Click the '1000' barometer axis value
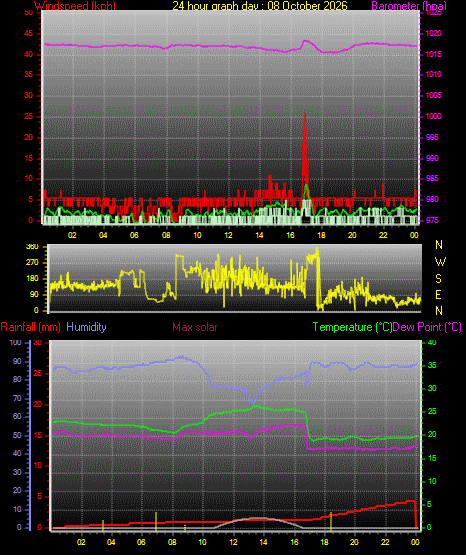Viewport: 466px width, 555px height. tap(434, 116)
